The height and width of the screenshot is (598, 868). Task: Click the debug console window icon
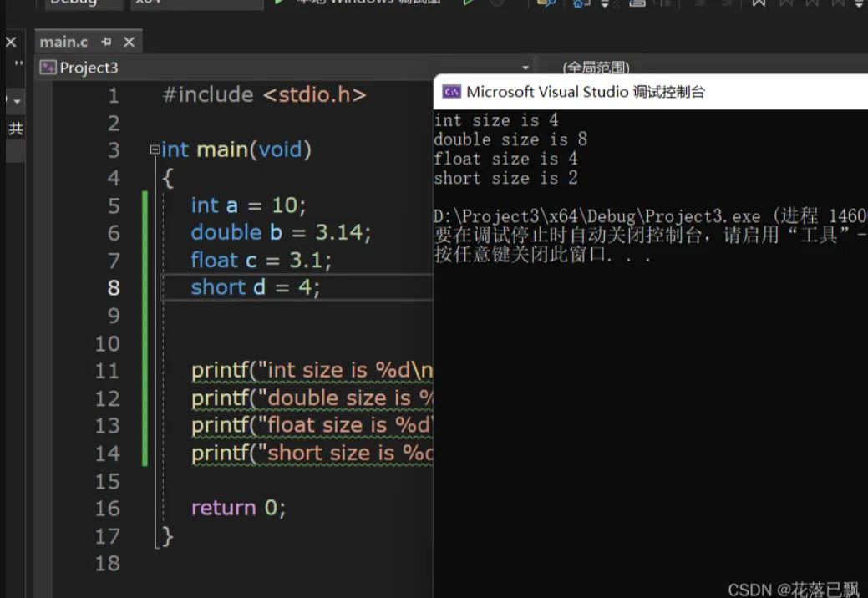click(x=451, y=92)
